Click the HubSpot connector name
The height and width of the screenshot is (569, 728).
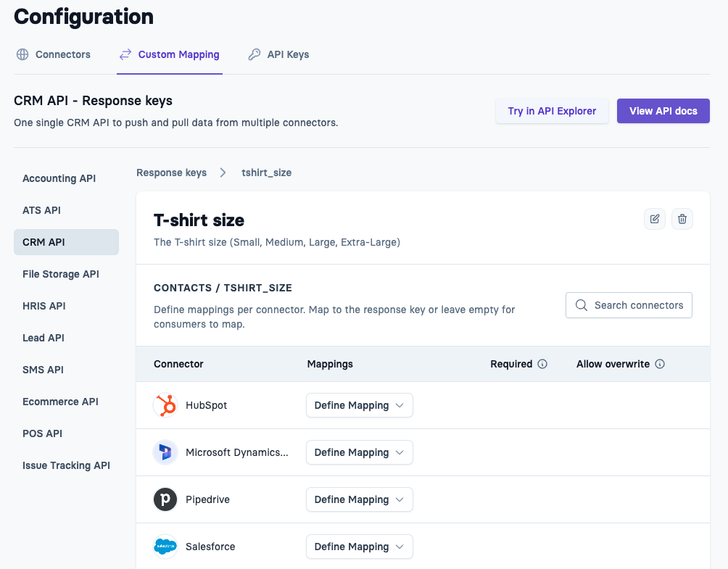pyautogui.click(x=206, y=405)
